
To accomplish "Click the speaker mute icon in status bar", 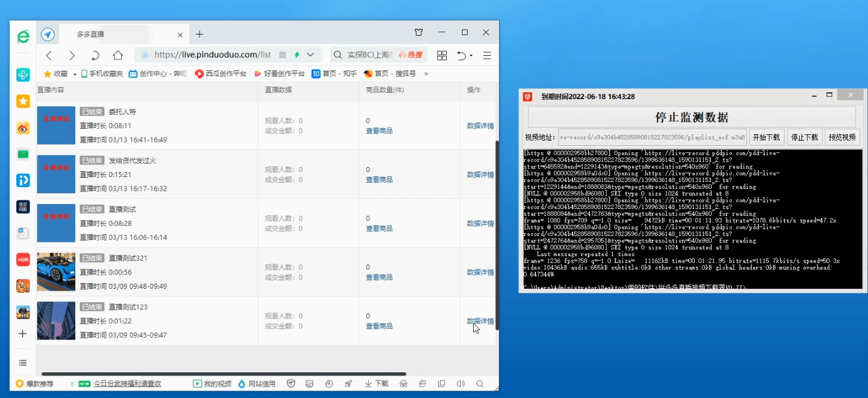I will pyautogui.click(x=461, y=384).
